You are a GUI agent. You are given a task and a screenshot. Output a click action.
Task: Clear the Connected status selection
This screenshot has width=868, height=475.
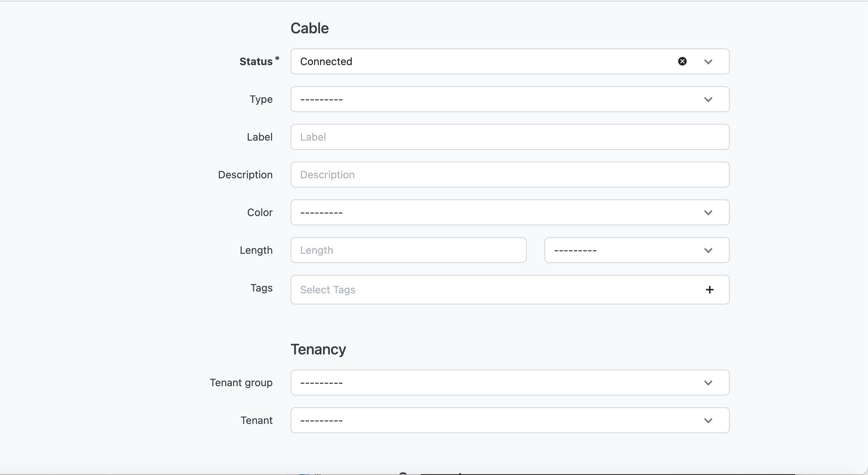click(x=682, y=61)
